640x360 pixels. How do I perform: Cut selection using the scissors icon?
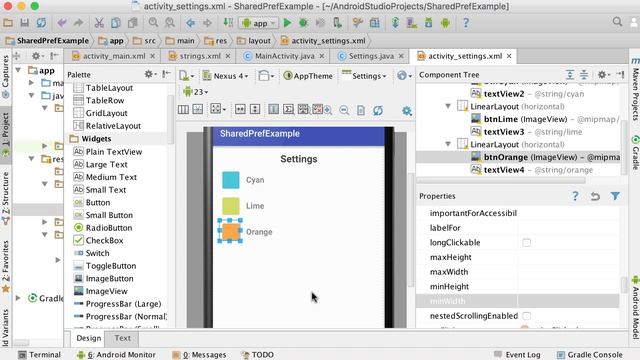(x=99, y=23)
